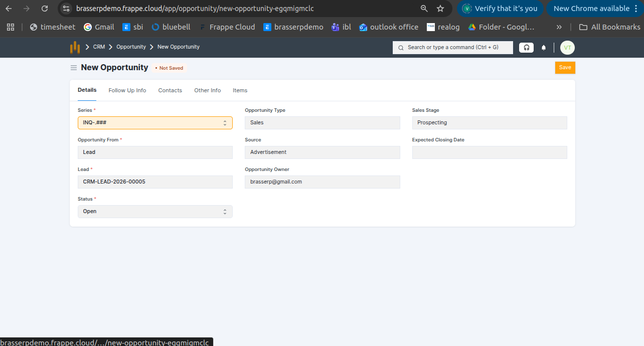Screen dimensions: 644x346
Task: Open the Status dropdown
Action: tap(155, 212)
